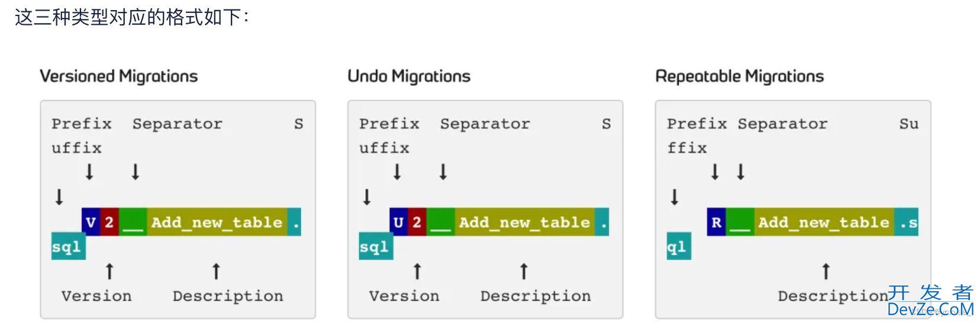Click the Versioned Migrations heading
The width and height of the screenshot is (980, 322).
click(118, 76)
